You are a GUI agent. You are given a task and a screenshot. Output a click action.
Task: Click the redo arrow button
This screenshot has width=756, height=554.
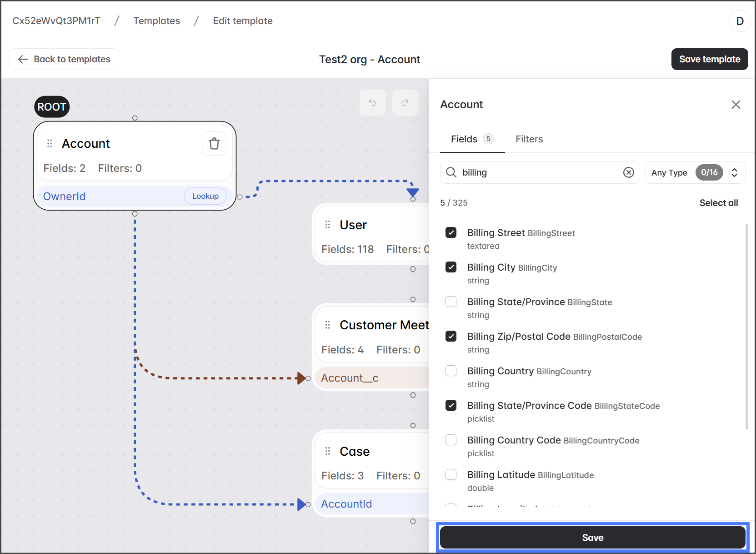pos(405,102)
